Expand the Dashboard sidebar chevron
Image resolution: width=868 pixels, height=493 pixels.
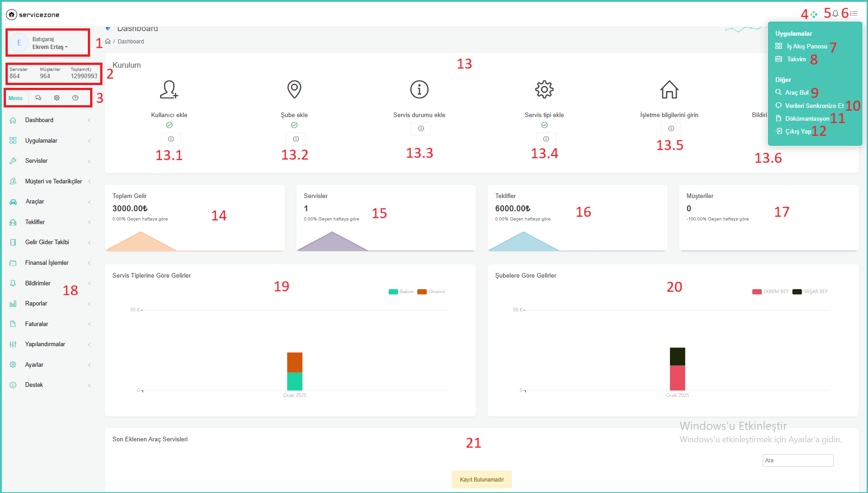[89, 120]
